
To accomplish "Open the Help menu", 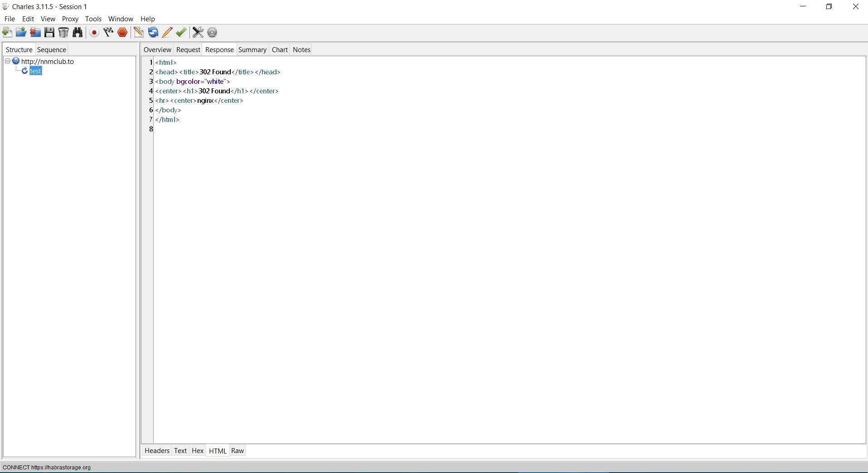I will pyautogui.click(x=148, y=19).
